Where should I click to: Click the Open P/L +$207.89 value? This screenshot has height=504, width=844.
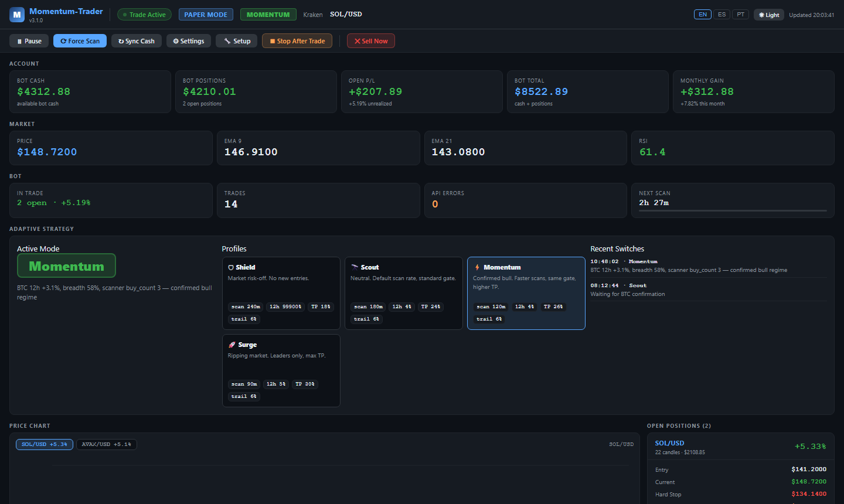click(x=376, y=91)
